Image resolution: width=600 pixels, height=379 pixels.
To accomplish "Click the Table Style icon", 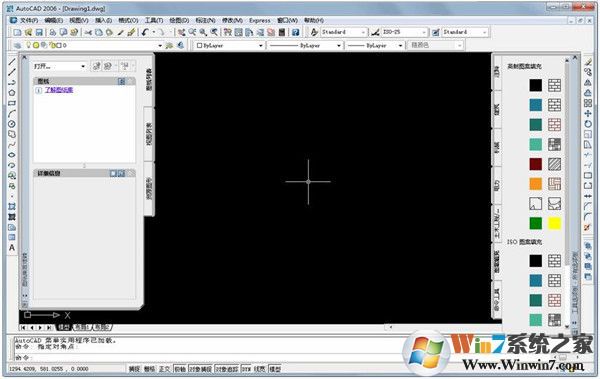I will point(435,33).
